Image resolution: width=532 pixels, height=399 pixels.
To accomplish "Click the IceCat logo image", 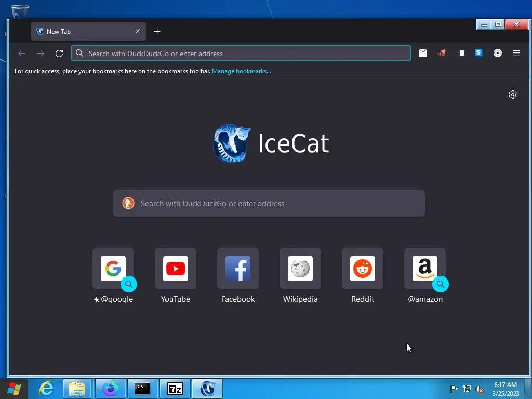I will coord(232,143).
